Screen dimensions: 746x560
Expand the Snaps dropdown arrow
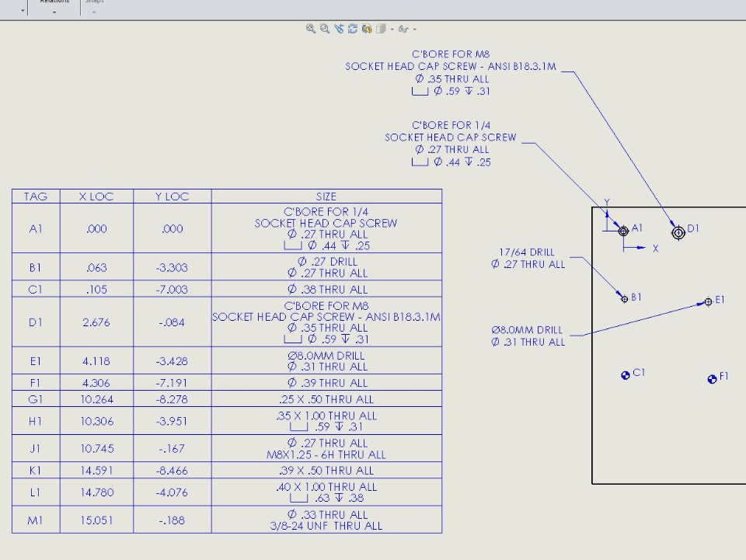coord(94,12)
